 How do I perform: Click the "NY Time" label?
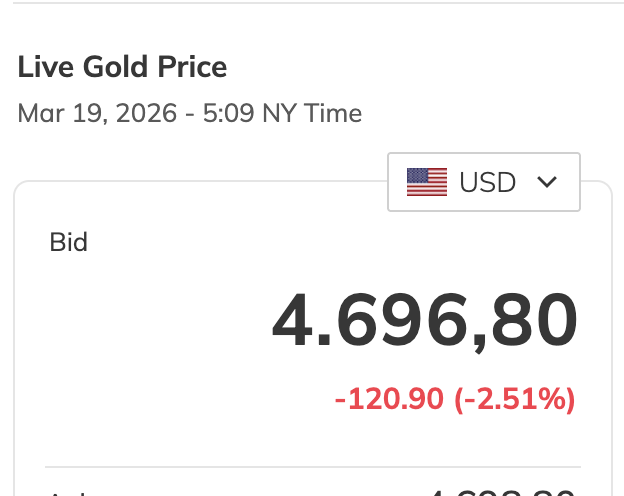tap(311, 113)
